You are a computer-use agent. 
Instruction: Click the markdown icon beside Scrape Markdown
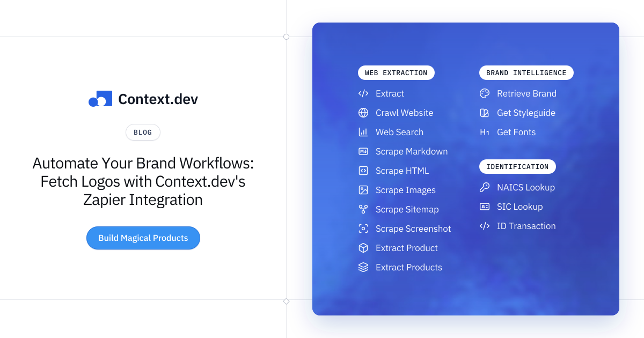[x=363, y=151]
